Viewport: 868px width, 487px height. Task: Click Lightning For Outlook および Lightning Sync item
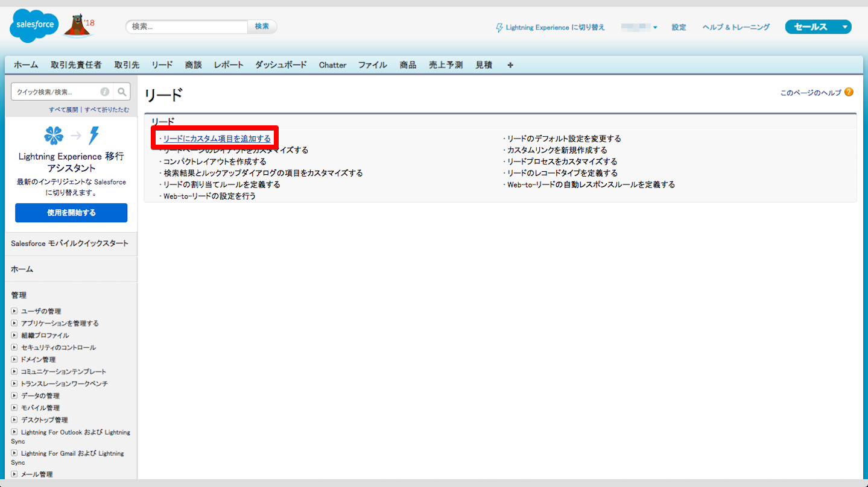tap(71, 436)
